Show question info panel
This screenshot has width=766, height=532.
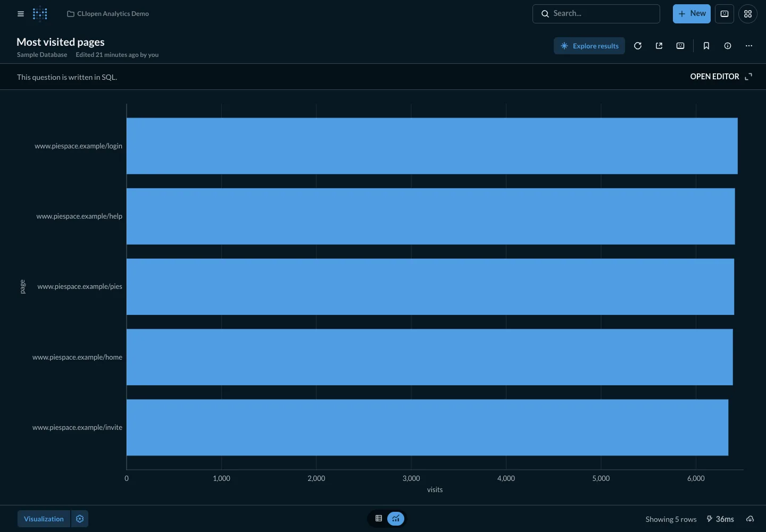728,46
